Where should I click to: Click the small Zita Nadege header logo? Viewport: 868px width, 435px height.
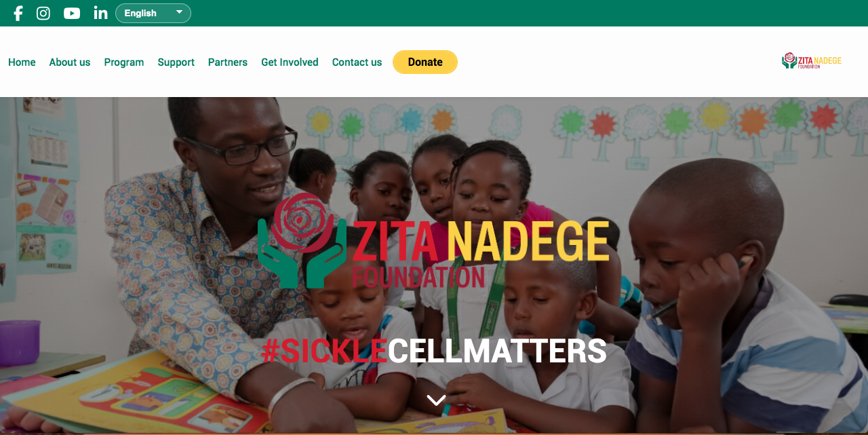[x=811, y=61]
